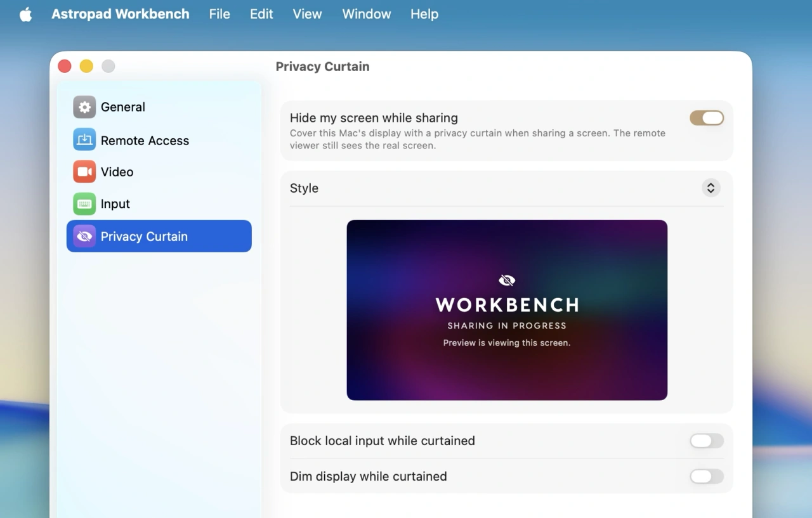Close the window with the red button
The image size is (812, 518).
65,66
